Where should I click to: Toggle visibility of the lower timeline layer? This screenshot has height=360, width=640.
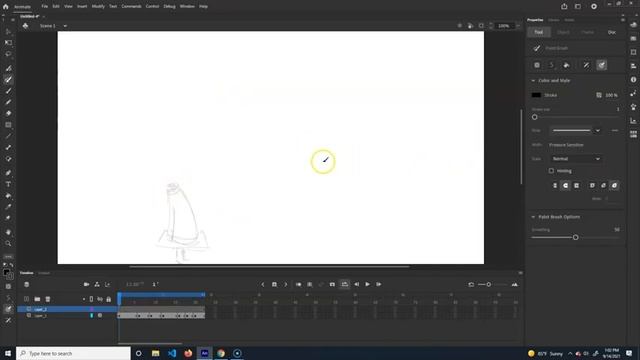100,316
